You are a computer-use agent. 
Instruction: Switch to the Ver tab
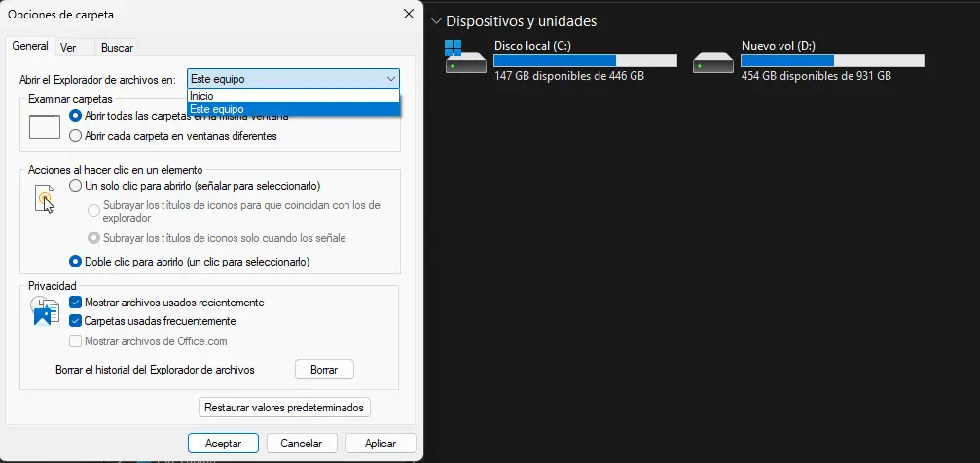68,48
